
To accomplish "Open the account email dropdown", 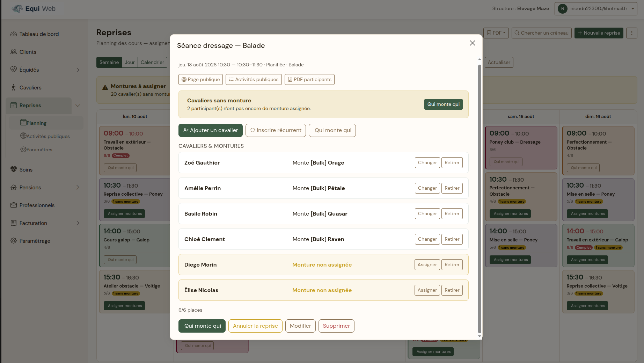I will (596, 9).
